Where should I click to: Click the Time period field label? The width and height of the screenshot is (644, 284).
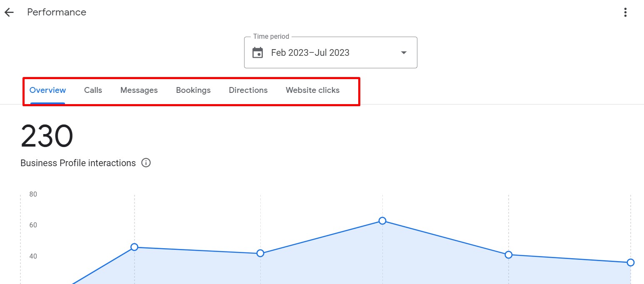point(271,37)
